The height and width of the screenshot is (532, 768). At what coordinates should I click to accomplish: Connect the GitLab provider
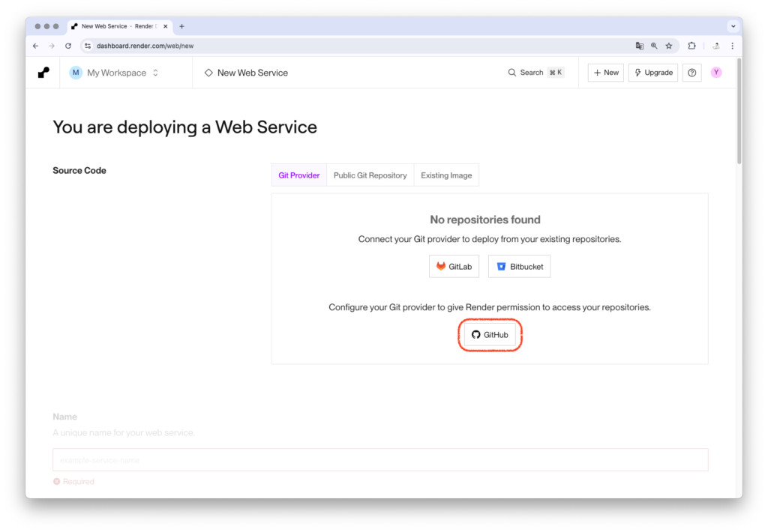pyautogui.click(x=454, y=266)
